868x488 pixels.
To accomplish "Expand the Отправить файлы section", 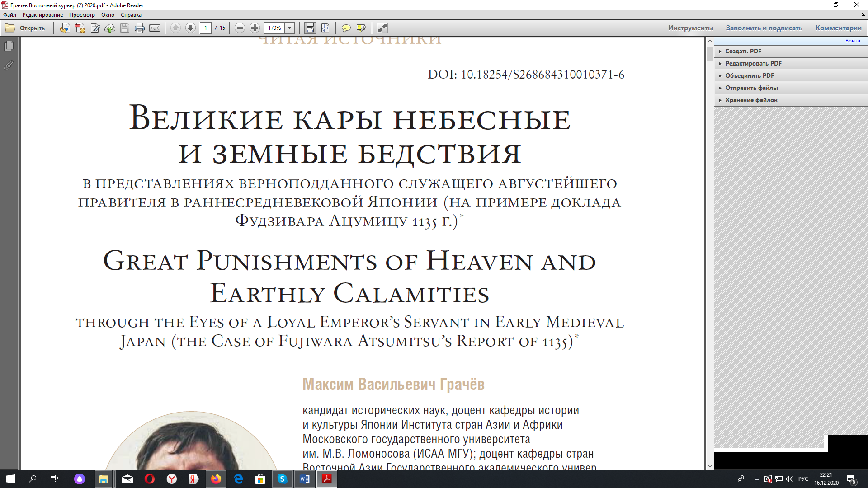I will click(791, 88).
